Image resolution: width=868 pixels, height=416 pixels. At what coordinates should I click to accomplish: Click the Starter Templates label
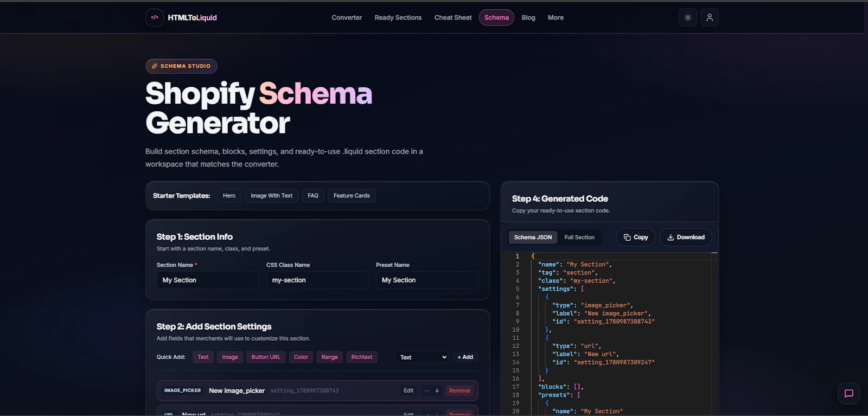181,196
